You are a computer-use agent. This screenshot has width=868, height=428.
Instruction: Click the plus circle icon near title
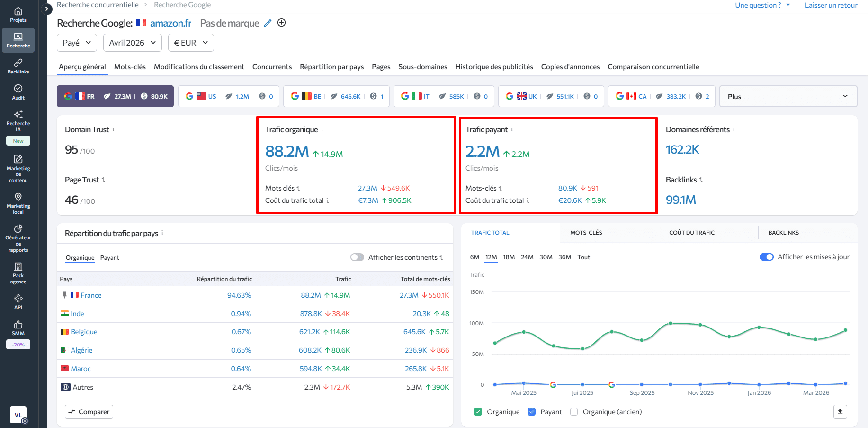[x=281, y=23]
